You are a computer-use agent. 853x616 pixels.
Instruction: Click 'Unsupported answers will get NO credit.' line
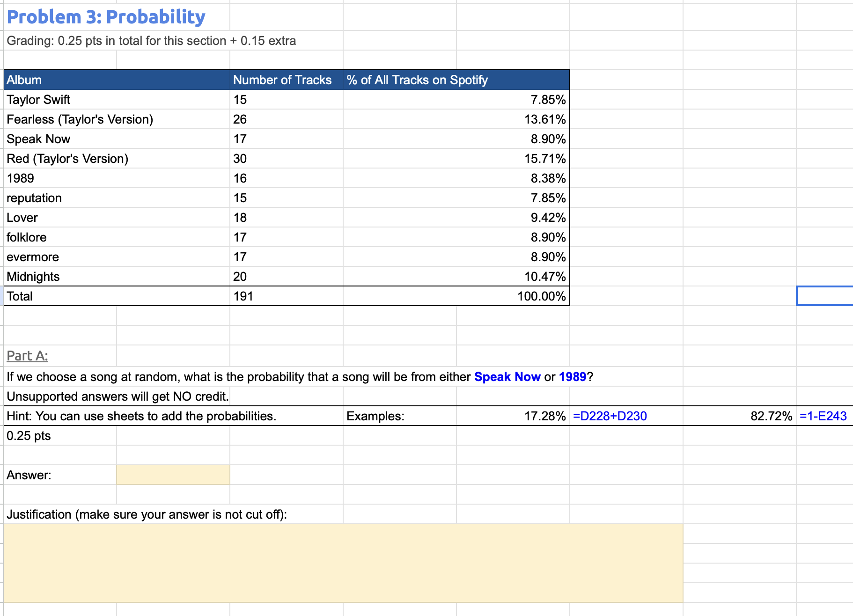[118, 396]
